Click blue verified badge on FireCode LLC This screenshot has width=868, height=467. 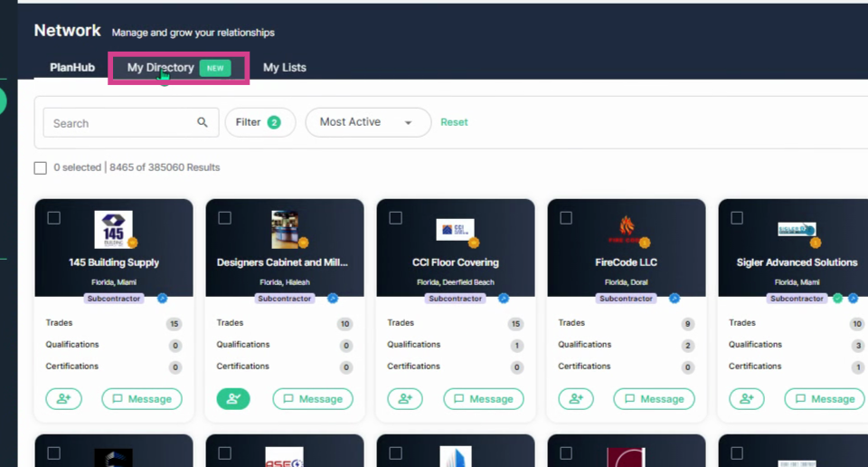(675, 299)
